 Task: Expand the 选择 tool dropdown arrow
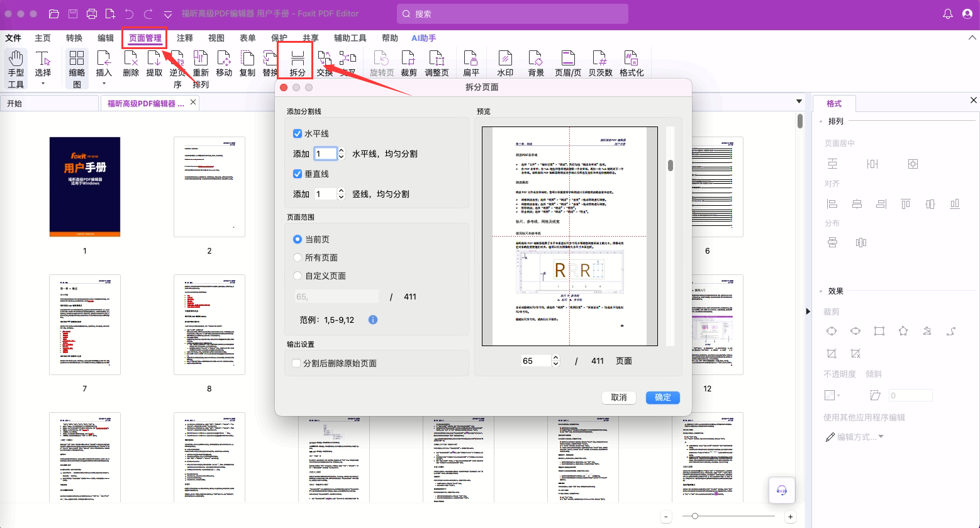click(x=43, y=83)
